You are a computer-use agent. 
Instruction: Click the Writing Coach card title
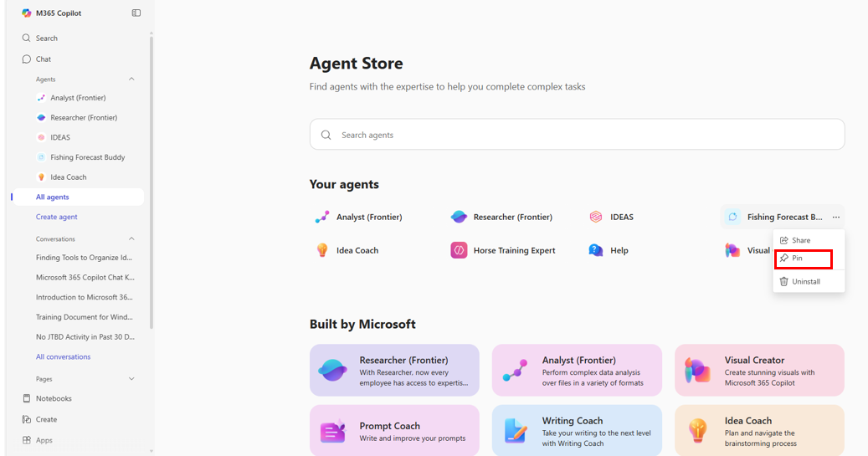[573, 421]
